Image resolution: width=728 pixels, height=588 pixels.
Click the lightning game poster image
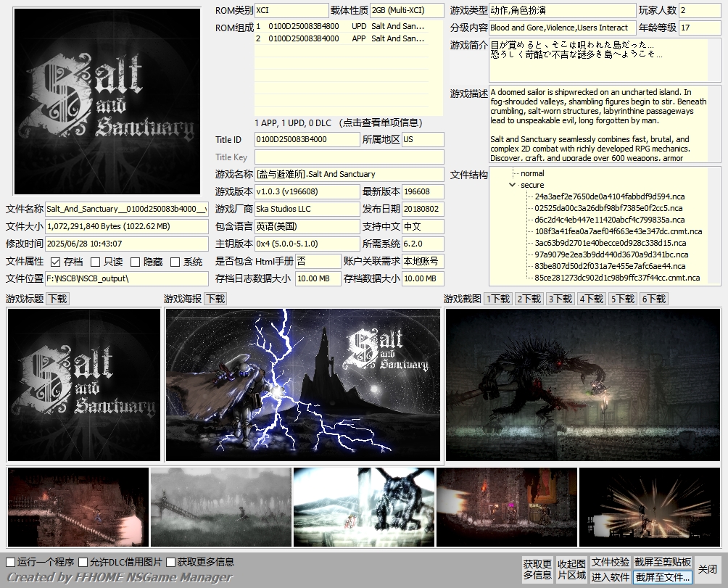pos(302,385)
